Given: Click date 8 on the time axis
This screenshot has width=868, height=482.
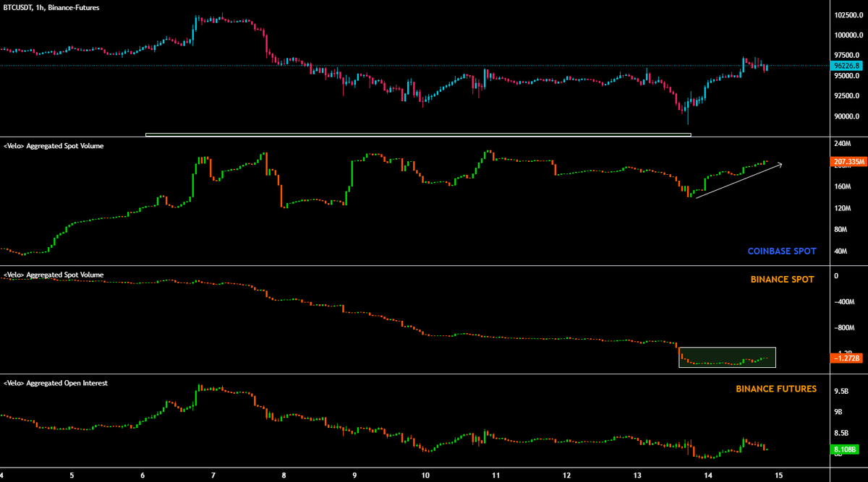Looking at the screenshot, I should 284,475.
